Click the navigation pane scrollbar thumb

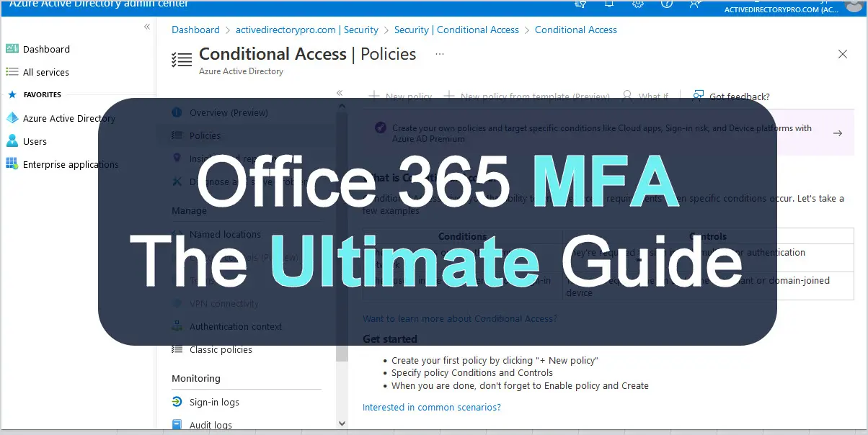tap(342, 238)
